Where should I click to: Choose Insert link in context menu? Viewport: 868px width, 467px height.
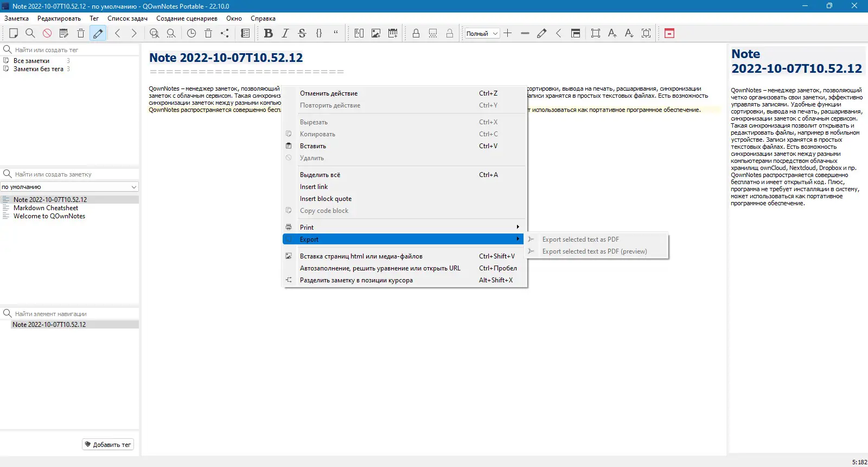coord(405,187)
